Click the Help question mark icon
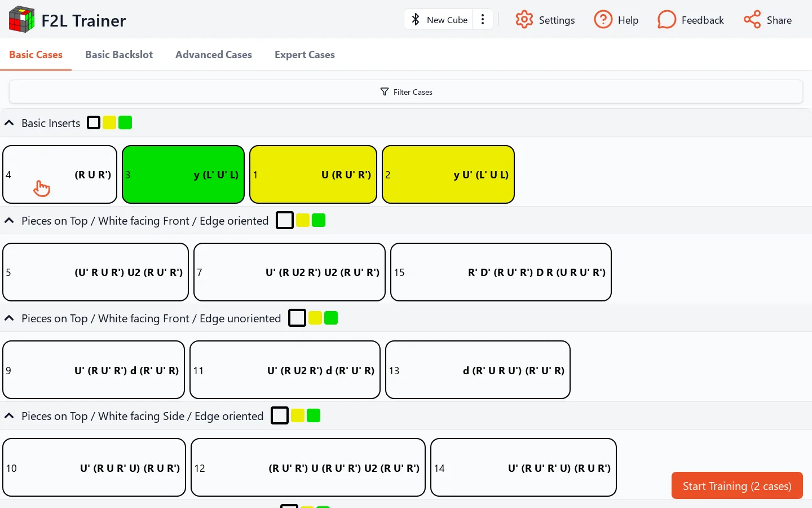812x508 pixels. 603,20
